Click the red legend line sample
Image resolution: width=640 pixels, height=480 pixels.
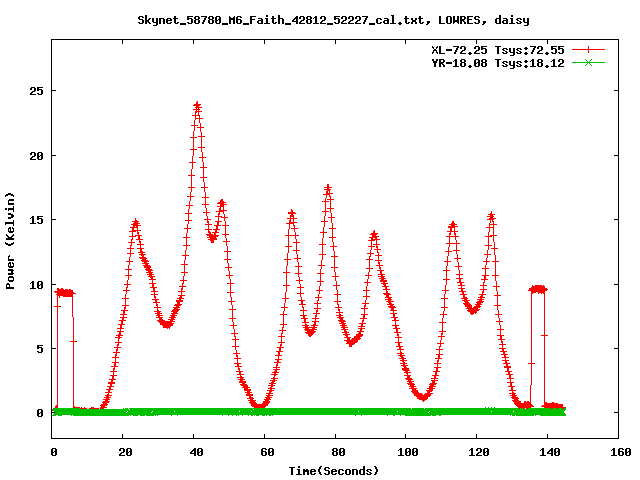pyautogui.click(x=588, y=50)
